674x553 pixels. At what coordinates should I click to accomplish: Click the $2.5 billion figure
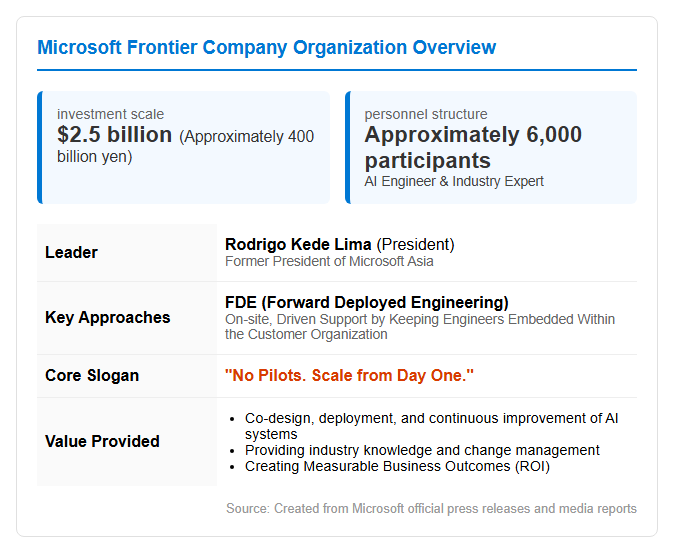click(x=114, y=135)
